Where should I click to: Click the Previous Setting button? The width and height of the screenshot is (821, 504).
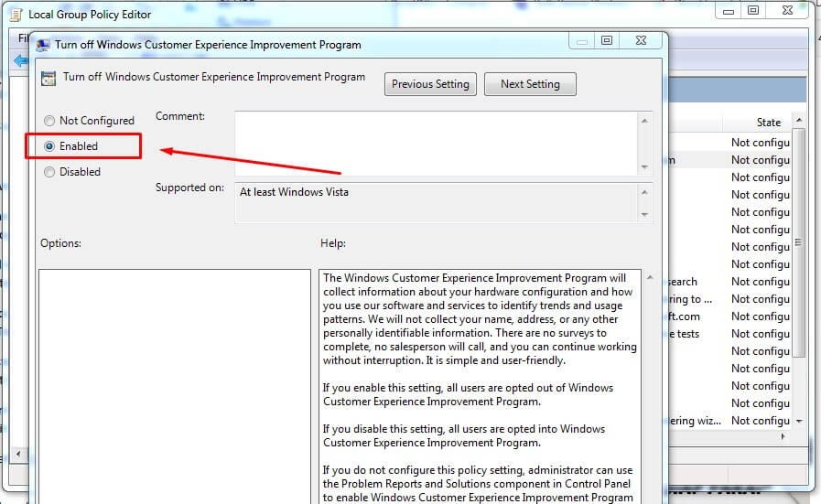click(430, 84)
